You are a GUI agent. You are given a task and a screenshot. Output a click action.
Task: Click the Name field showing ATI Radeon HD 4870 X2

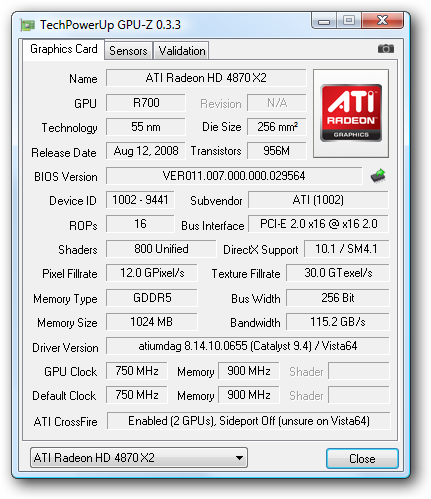(206, 78)
